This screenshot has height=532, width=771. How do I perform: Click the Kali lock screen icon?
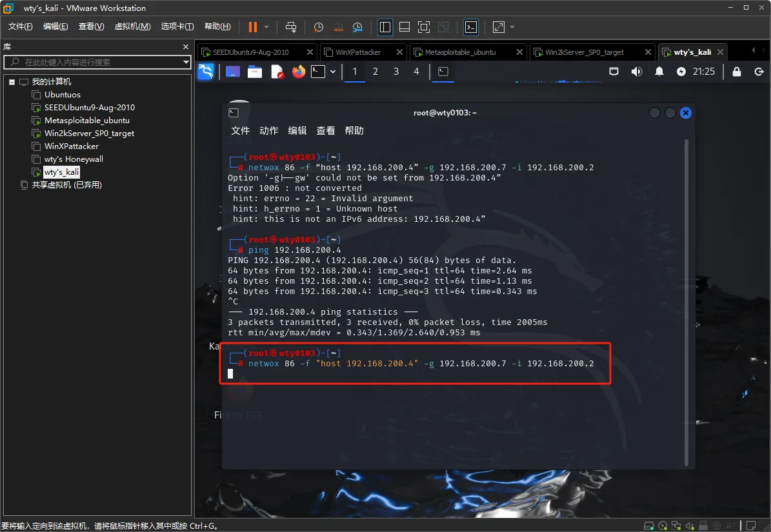coord(737,72)
